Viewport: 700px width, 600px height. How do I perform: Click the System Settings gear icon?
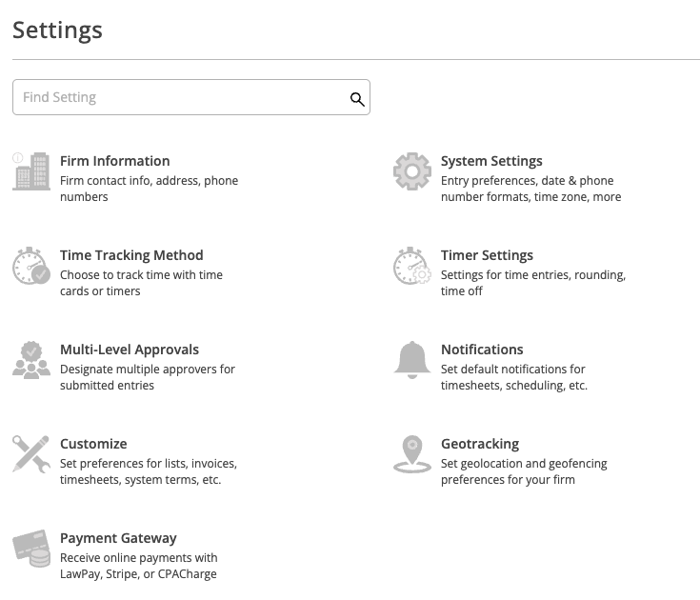pyautogui.click(x=412, y=171)
